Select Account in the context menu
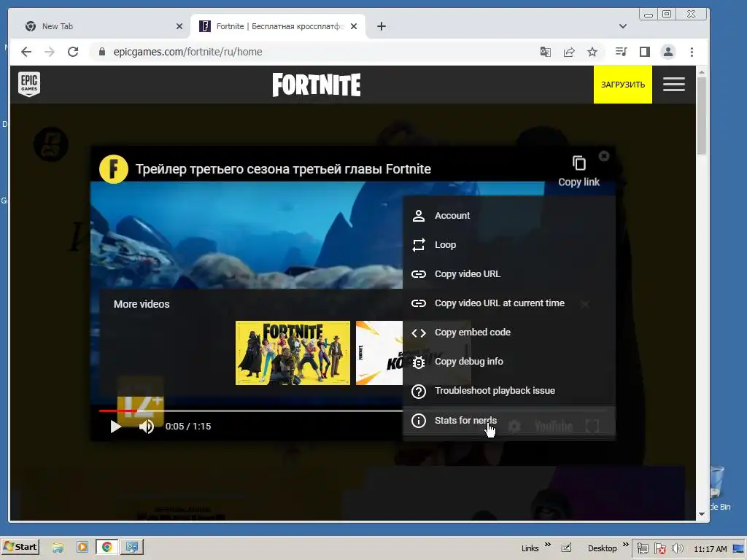This screenshot has height=560, width=747. click(x=508, y=216)
